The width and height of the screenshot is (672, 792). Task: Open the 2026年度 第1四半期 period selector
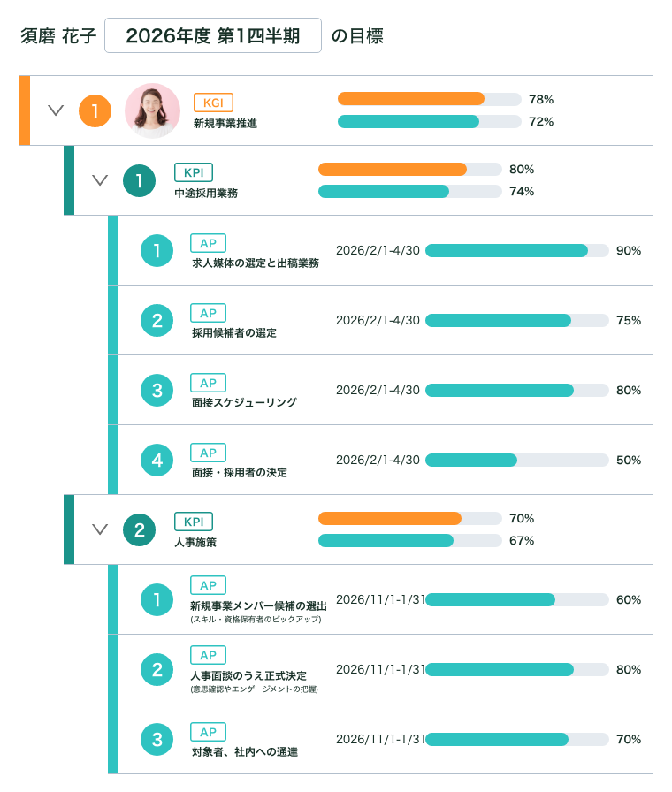[x=213, y=35]
